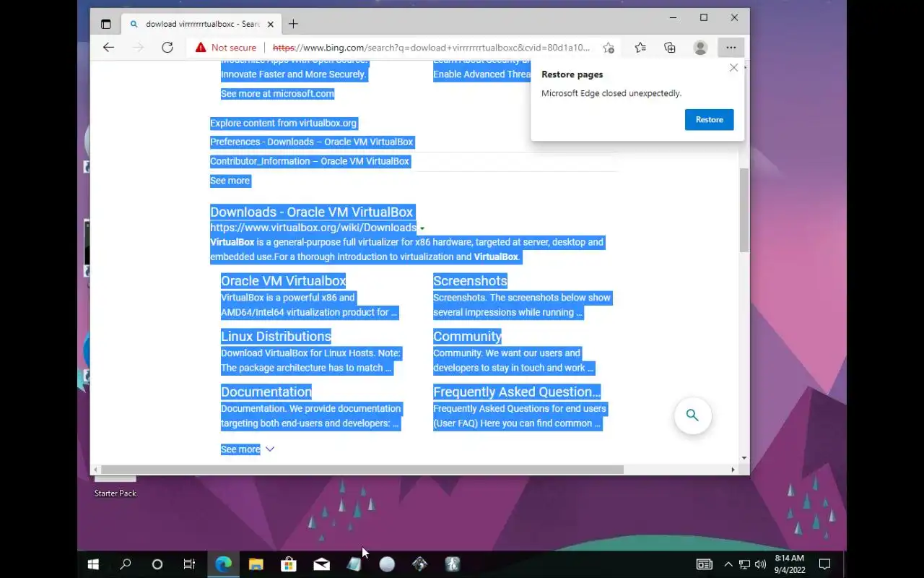Open the Collections icon in Edge toolbar
This screenshot has height=578, width=924.
pos(670,48)
